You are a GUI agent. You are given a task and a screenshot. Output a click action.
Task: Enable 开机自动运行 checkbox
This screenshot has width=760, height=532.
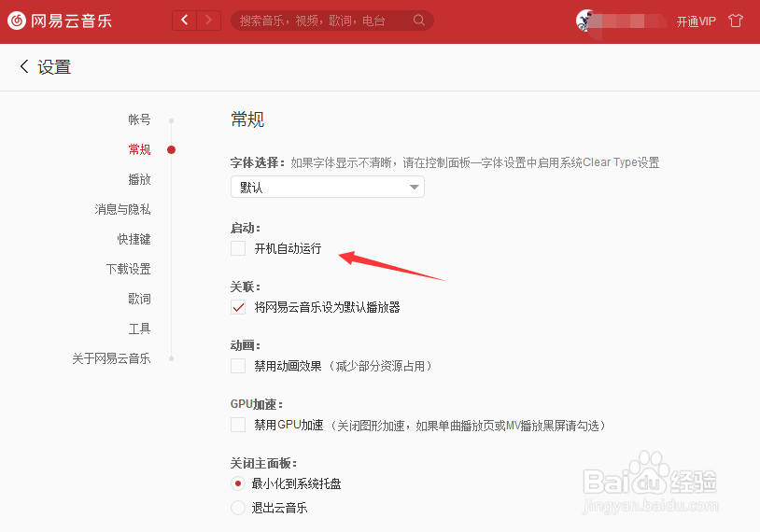[x=238, y=248]
